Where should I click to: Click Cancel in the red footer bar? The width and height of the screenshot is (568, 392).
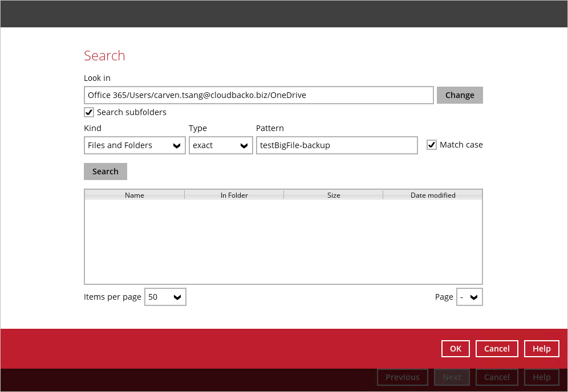click(x=497, y=349)
